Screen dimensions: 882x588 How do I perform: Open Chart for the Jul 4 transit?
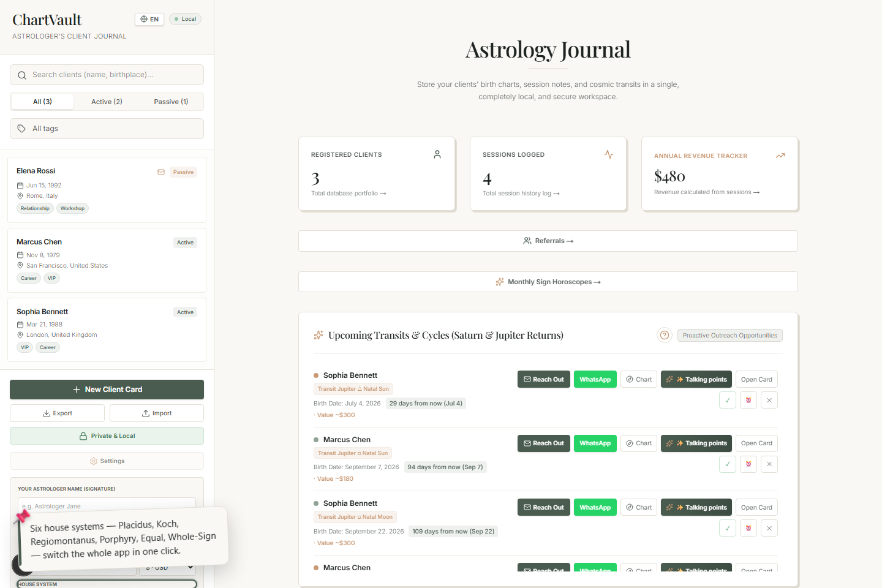[x=639, y=379]
